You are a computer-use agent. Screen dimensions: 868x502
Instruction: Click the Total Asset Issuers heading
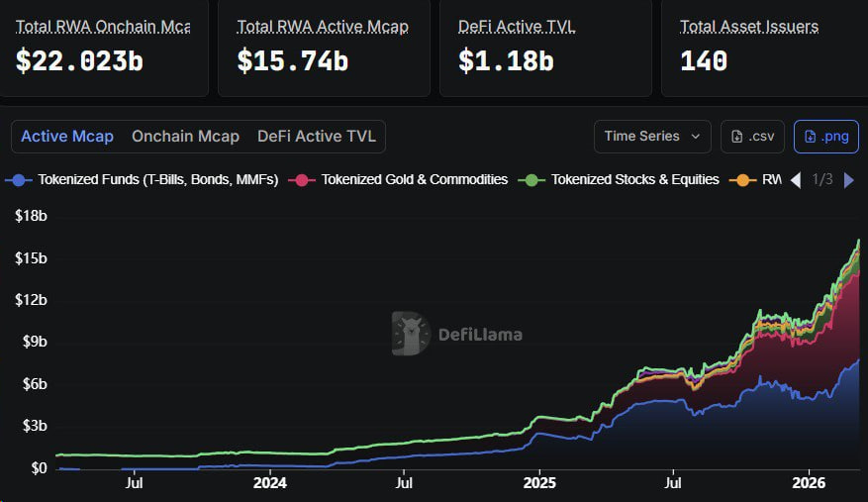(x=749, y=27)
